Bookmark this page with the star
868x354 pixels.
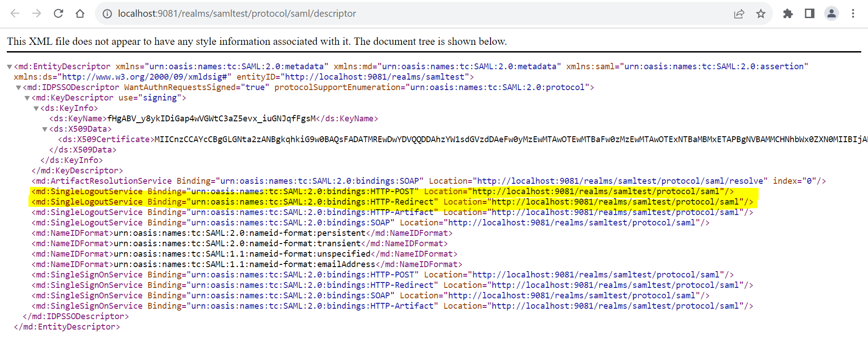click(x=761, y=14)
